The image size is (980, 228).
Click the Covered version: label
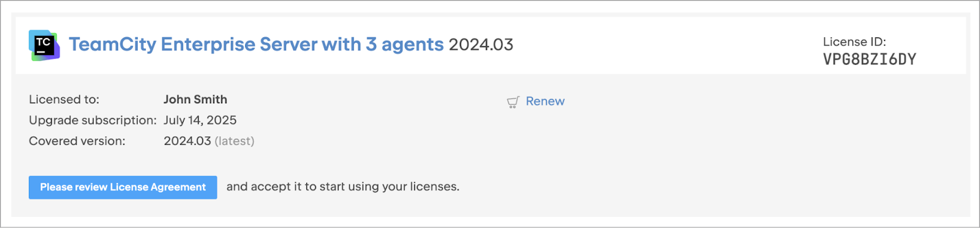(77, 141)
